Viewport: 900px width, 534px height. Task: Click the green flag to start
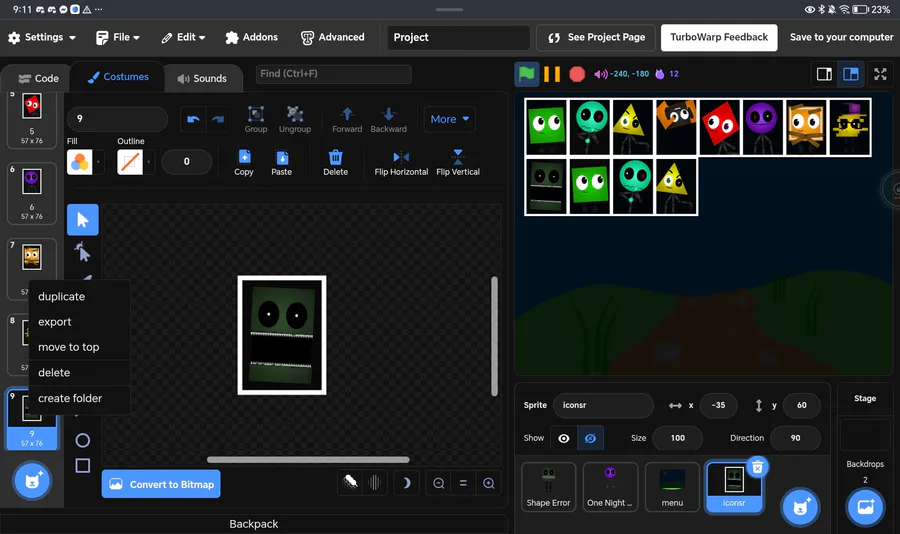point(526,73)
